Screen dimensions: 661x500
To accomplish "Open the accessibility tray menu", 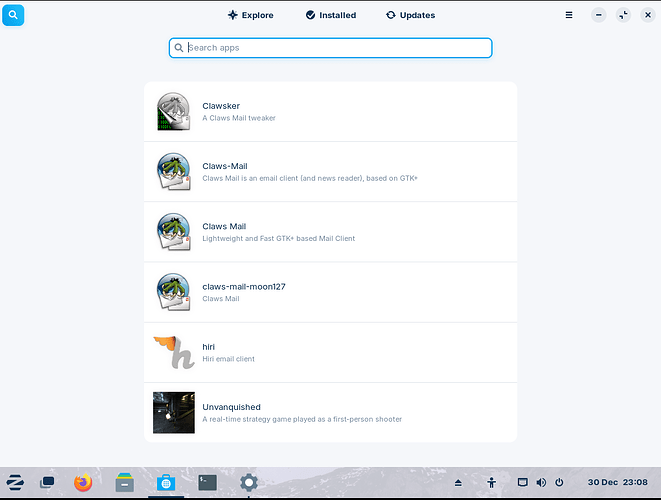I will 491,482.
